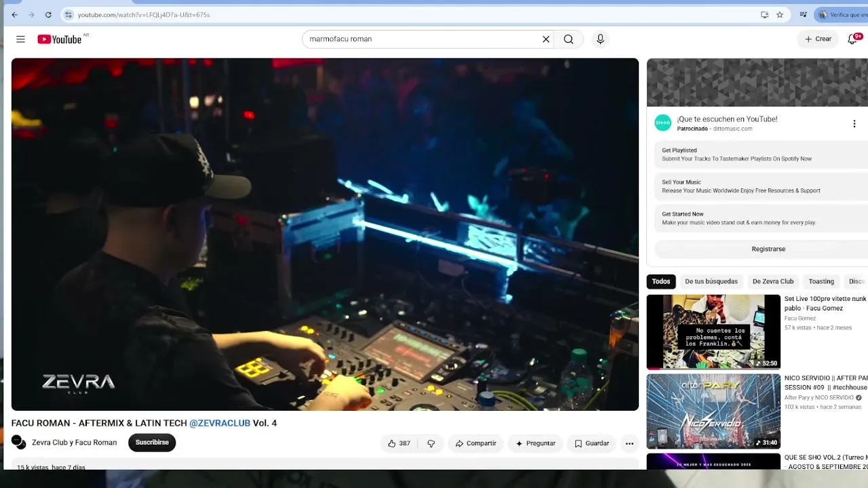This screenshot has height=488, width=868.
Task: Open the Nico Servidio After Pary thumbnail
Action: [713, 411]
